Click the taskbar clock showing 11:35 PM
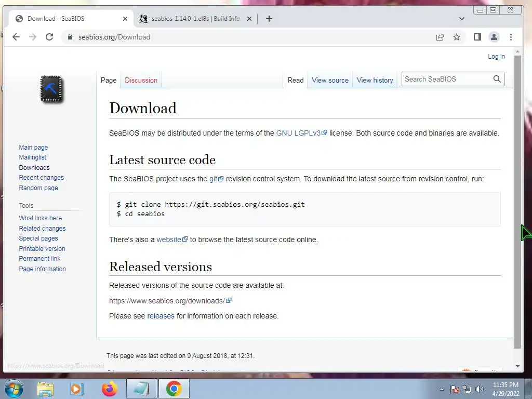The width and height of the screenshot is (532, 399). pos(506,389)
